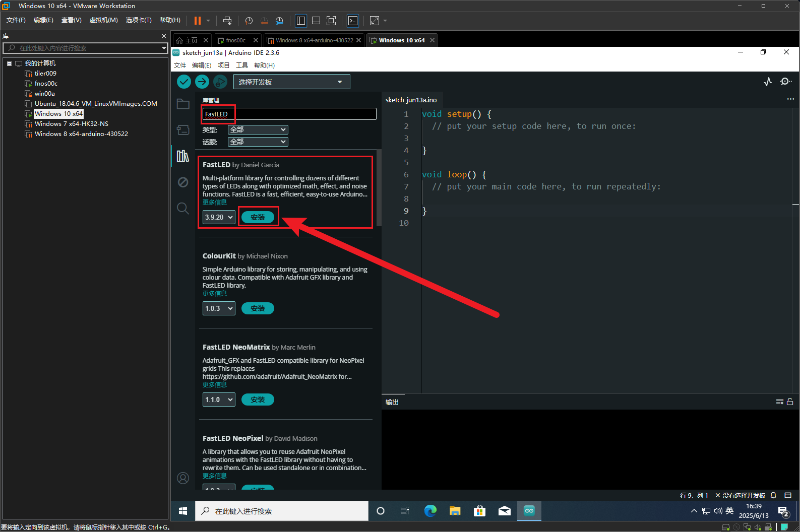This screenshot has width=800, height=532.
Task: Close the VMware 库 library panel
Action: point(163,36)
